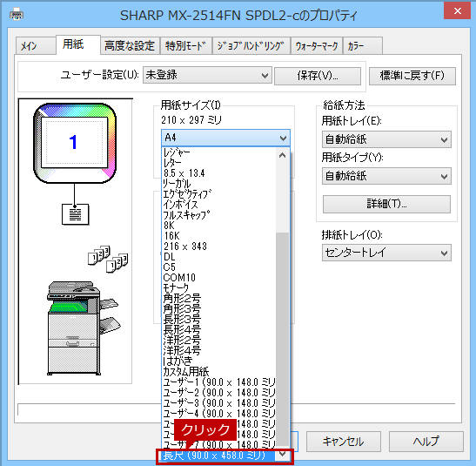This screenshot has width=476, height=466.
Task: Select ユーザー2 (90.0 x 148.0 ミリ)
Action: click(218, 392)
